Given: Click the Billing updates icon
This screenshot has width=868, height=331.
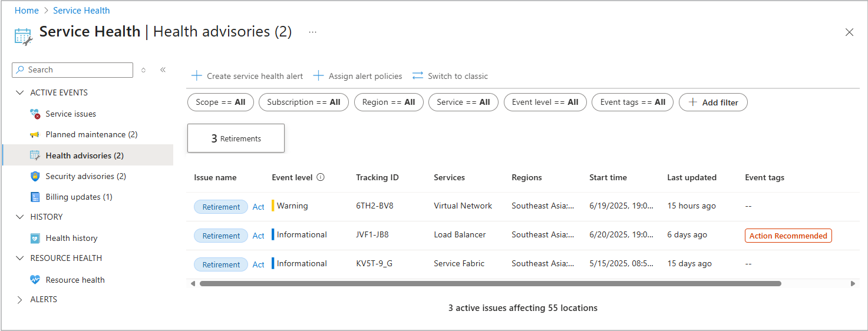Looking at the screenshot, I should coord(35,197).
